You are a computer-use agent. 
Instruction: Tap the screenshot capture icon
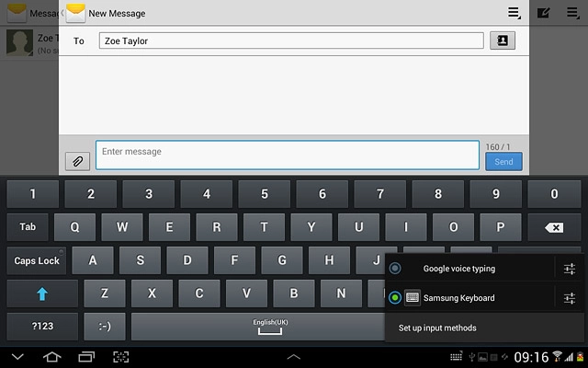click(120, 357)
